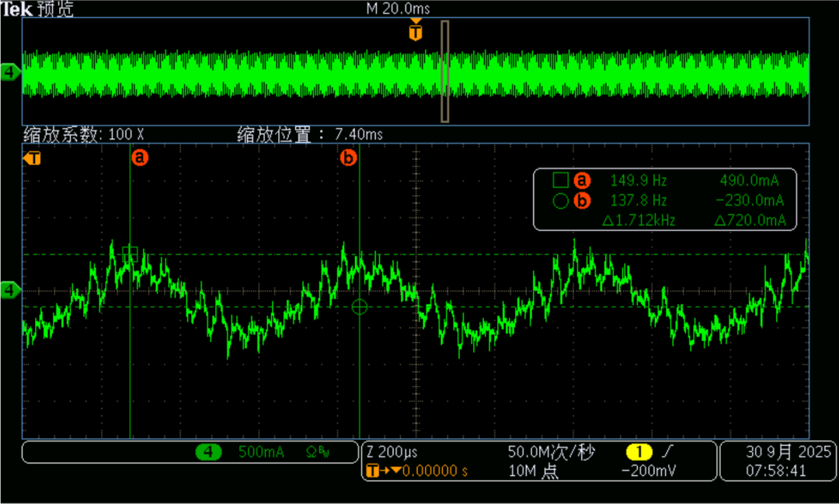
Task: Click orange trigger position marker in zoom view
Action: 33,158
